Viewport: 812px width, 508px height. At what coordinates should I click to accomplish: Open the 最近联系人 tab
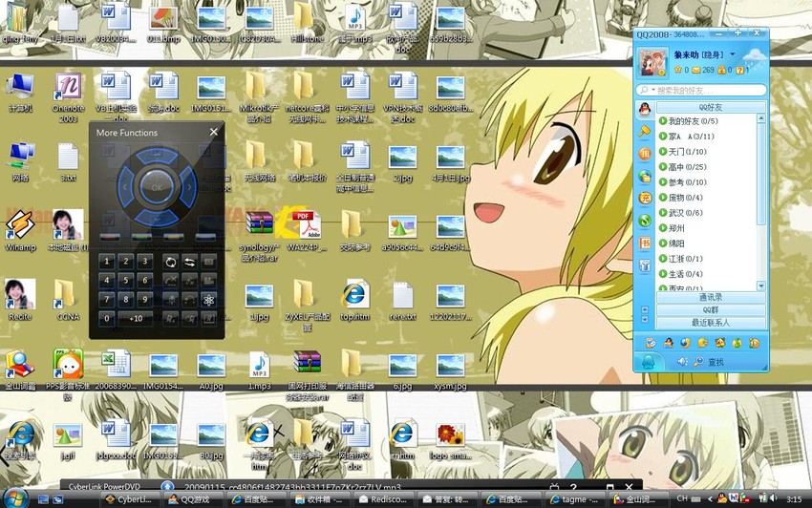point(711,322)
